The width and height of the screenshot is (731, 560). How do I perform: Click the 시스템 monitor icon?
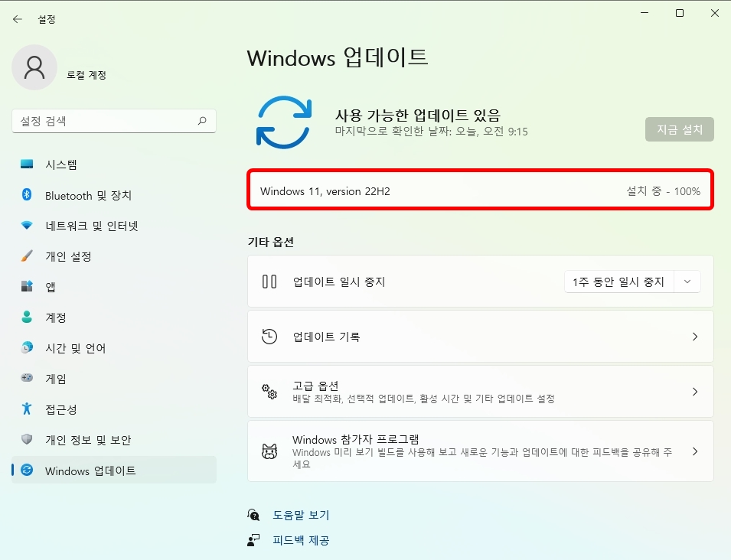(x=27, y=164)
